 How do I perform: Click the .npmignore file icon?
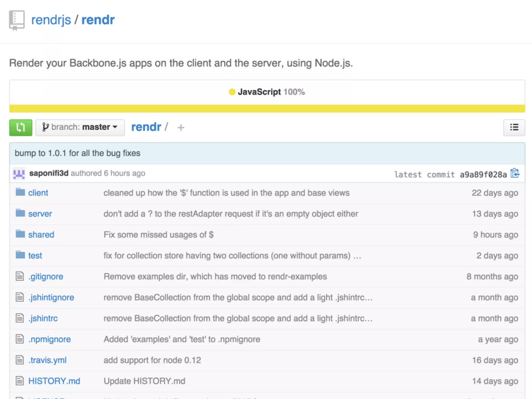point(20,339)
